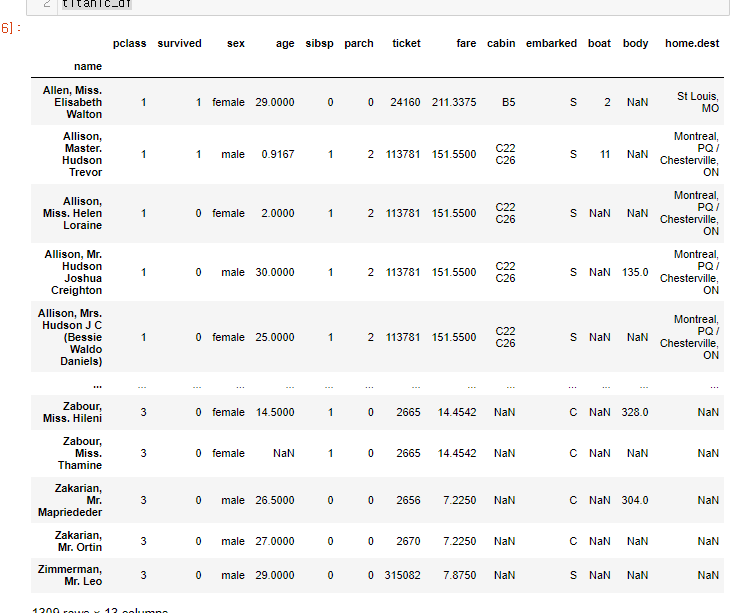Click body value 135.0
733x613 pixels.
pyautogui.click(x=635, y=272)
